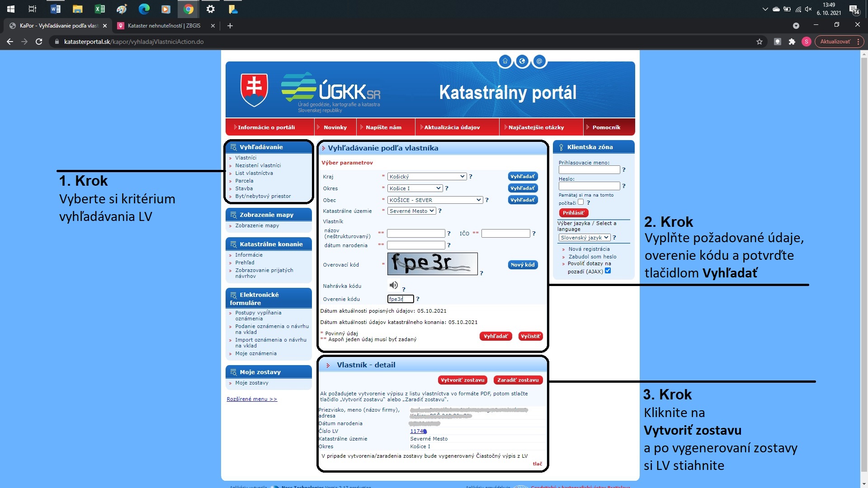Close the KaPor browser tab
The width and height of the screenshot is (868, 488).
point(105,26)
